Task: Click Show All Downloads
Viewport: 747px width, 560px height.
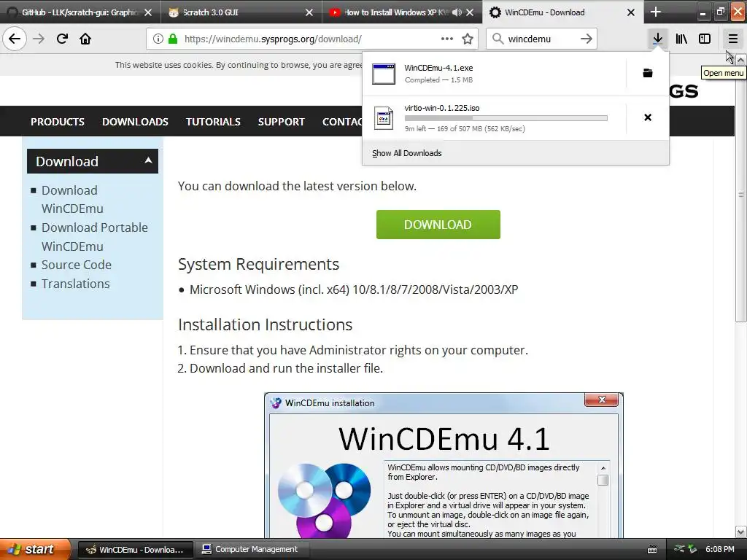Action: (407, 153)
